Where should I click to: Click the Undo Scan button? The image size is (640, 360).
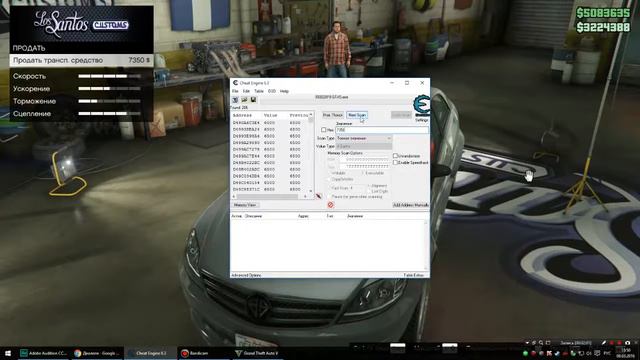[401, 116]
